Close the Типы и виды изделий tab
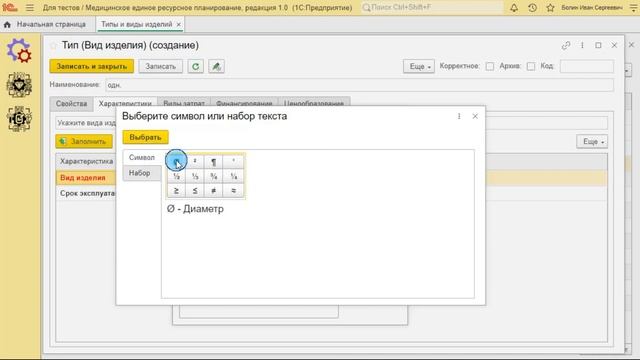640x360 pixels. [x=178, y=24]
